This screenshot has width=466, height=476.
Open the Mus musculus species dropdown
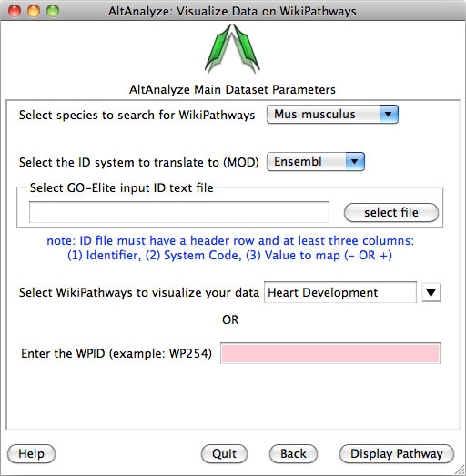(332, 115)
